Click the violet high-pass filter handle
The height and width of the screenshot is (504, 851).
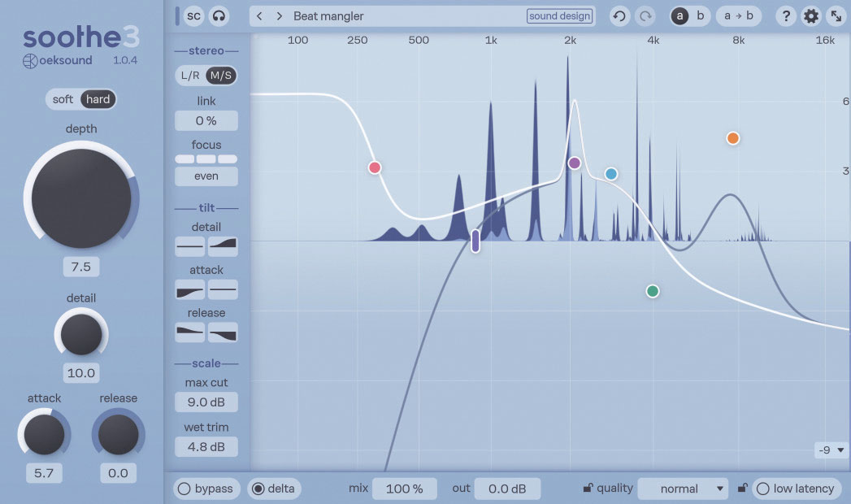point(475,241)
